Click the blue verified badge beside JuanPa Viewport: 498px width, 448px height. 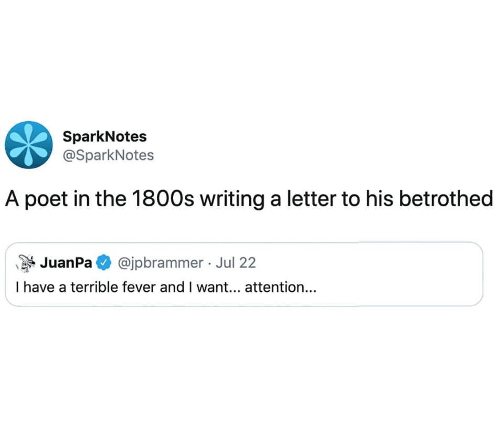(x=104, y=263)
